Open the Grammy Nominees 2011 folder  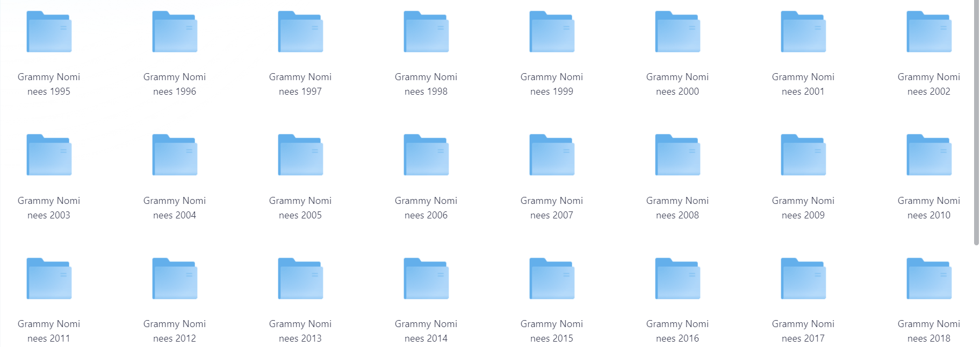coord(49,279)
